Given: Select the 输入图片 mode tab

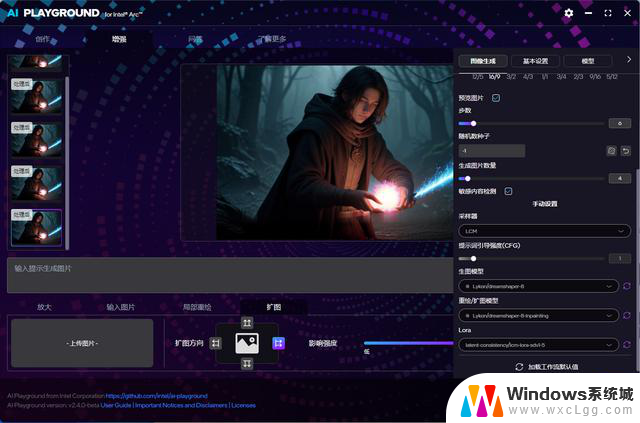Looking at the screenshot, I should 120,307.
